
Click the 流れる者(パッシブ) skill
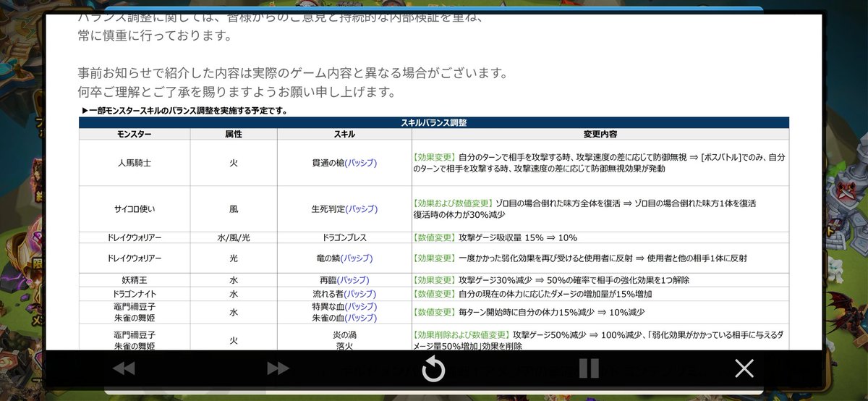pyautogui.click(x=344, y=295)
